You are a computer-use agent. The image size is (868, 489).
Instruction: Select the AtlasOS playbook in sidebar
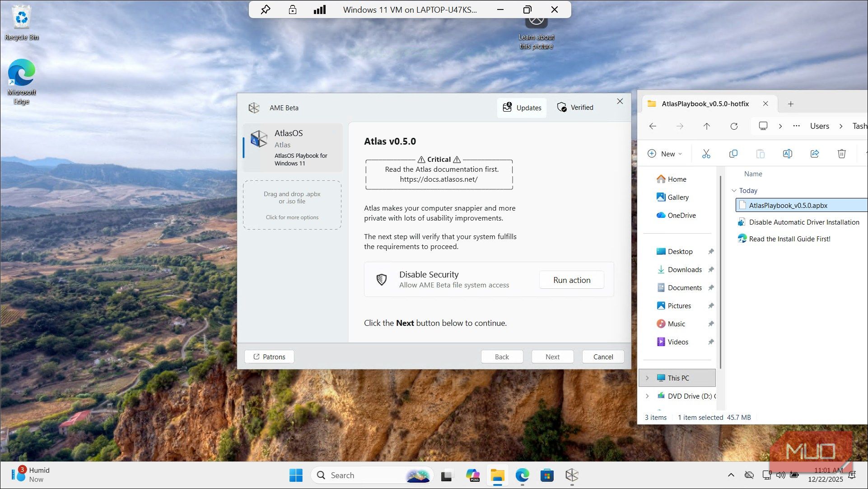(293, 148)
